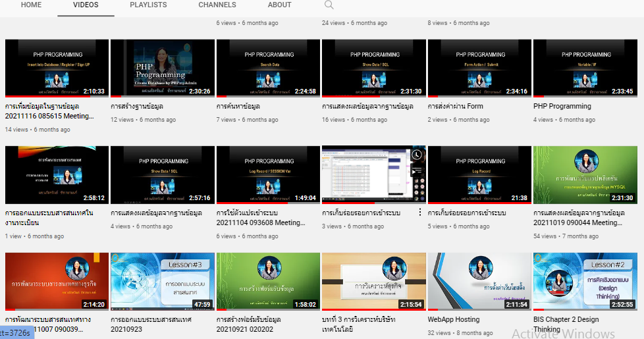Open the Search Data thumbnail lasting 2:24:58

268,68
